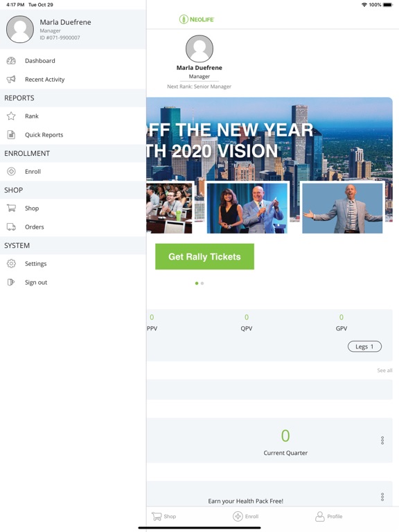The width and height of the screenshot is (399, 532).
Task: Switch to second carousel page dot
Action: click(202, 283)
